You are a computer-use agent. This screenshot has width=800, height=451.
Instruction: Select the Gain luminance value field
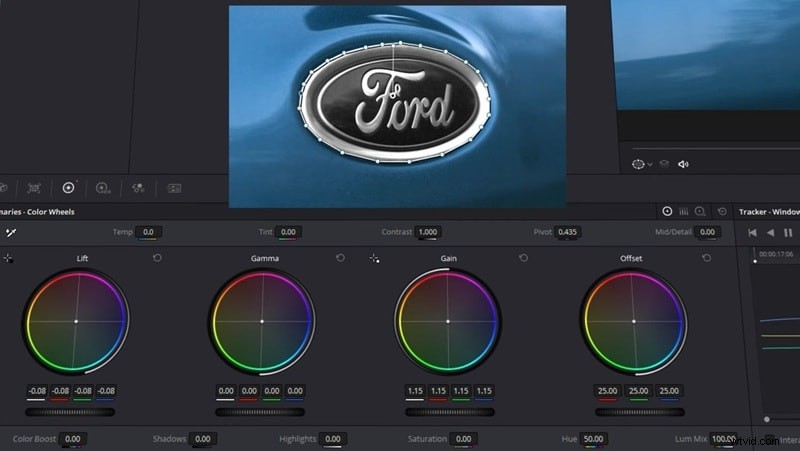(415, 391)
